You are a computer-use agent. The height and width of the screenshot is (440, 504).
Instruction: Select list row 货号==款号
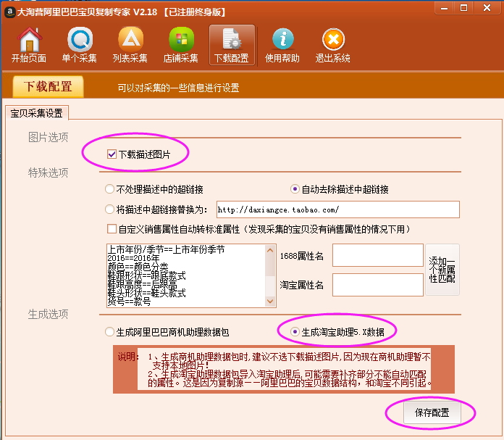[x=129, y=302]
